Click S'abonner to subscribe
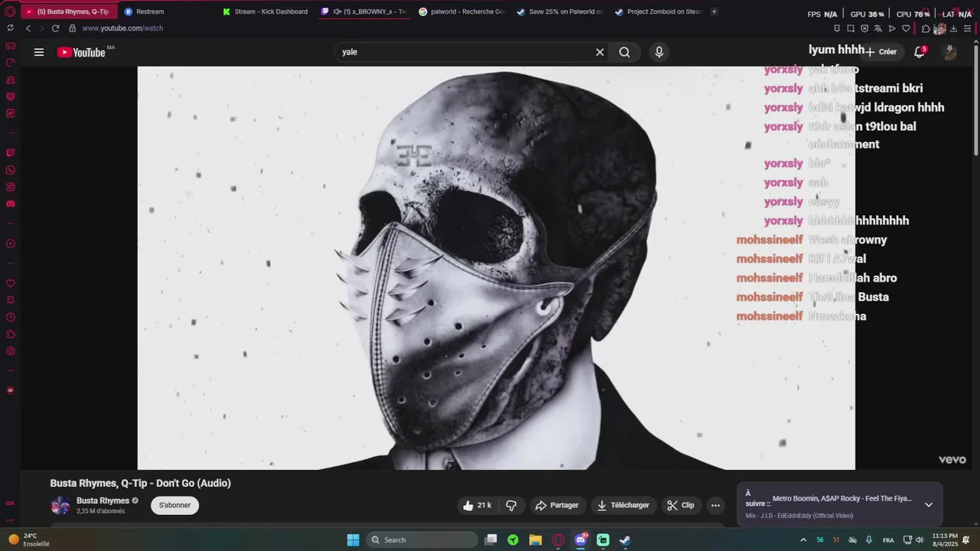The height and width of the screenshot is (551, 980). click(x=175, y=505)
